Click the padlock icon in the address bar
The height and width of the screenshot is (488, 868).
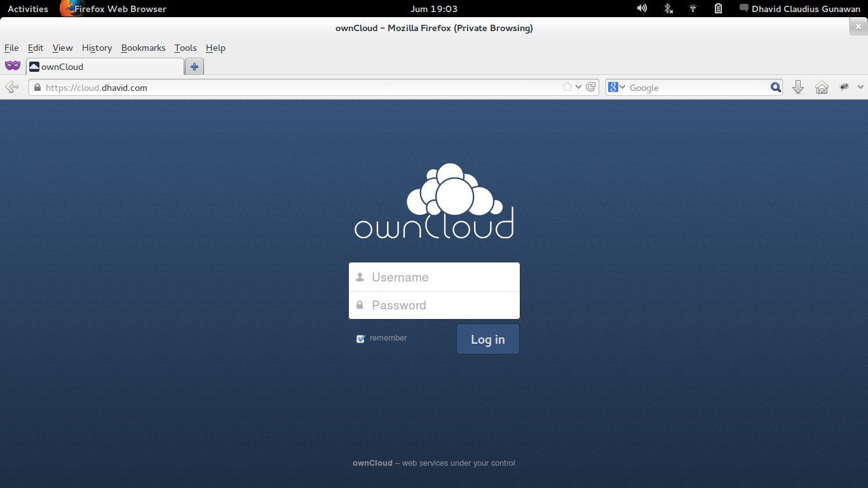(37, 88)
